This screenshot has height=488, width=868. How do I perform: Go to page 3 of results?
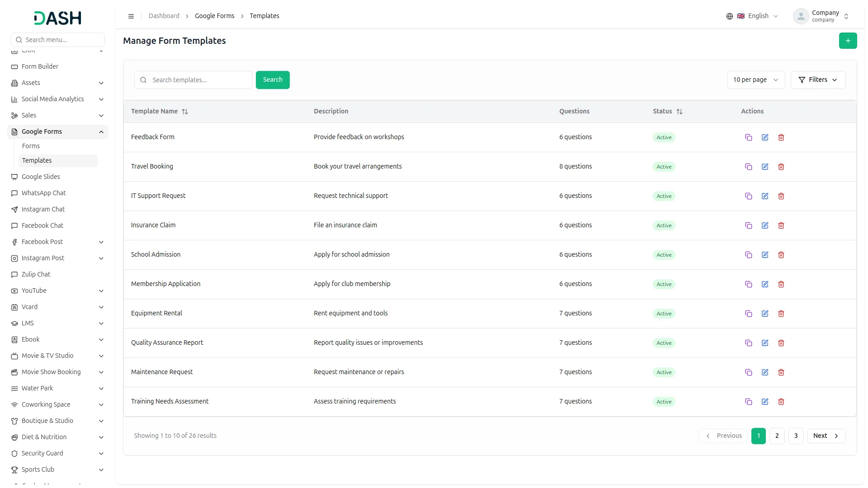[x=796, y=436]
